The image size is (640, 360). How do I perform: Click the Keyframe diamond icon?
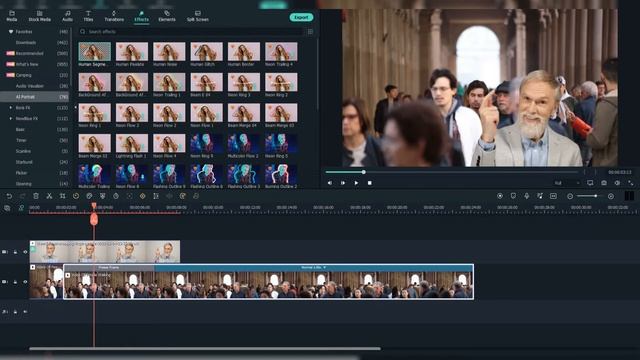click(x=142, y=196)
